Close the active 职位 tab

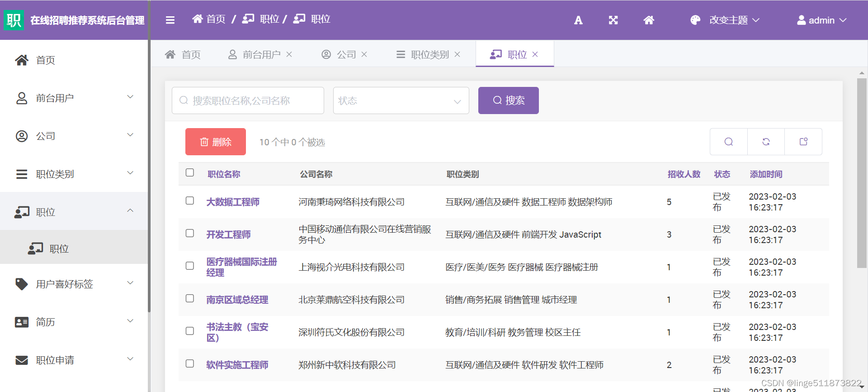535,54
